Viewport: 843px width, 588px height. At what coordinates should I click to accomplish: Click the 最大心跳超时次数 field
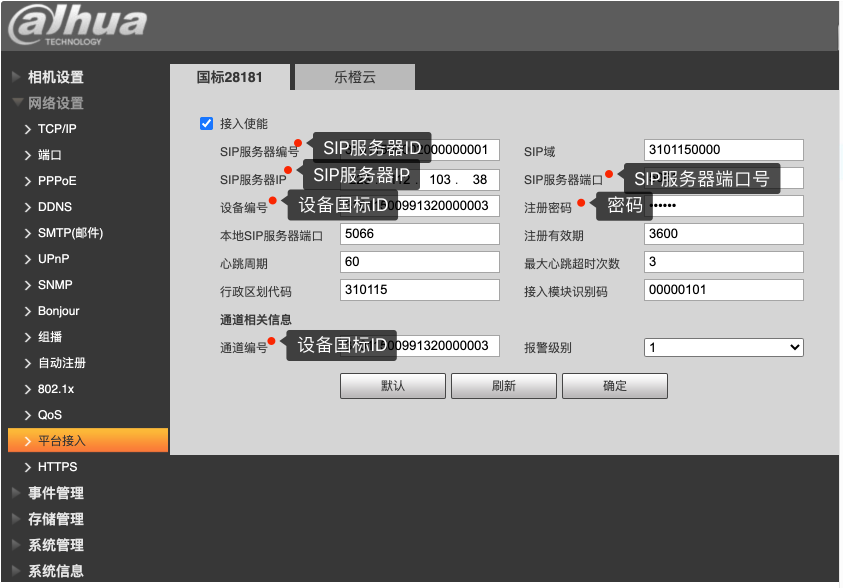(x=724, y=262)
